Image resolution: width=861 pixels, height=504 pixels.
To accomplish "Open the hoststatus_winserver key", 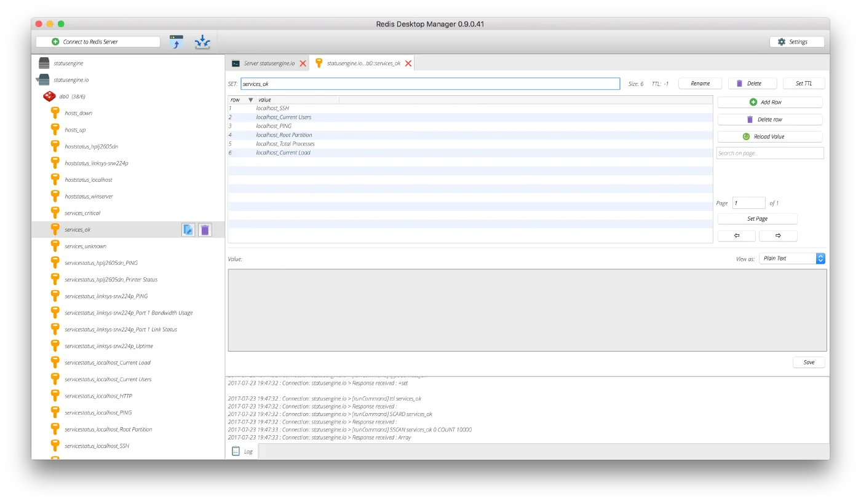I will point(89,196).
